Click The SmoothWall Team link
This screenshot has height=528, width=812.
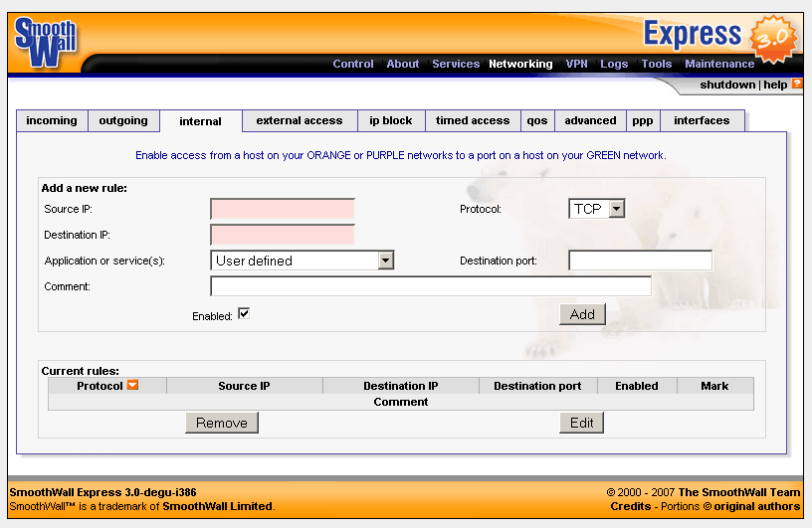click(739, 492)
